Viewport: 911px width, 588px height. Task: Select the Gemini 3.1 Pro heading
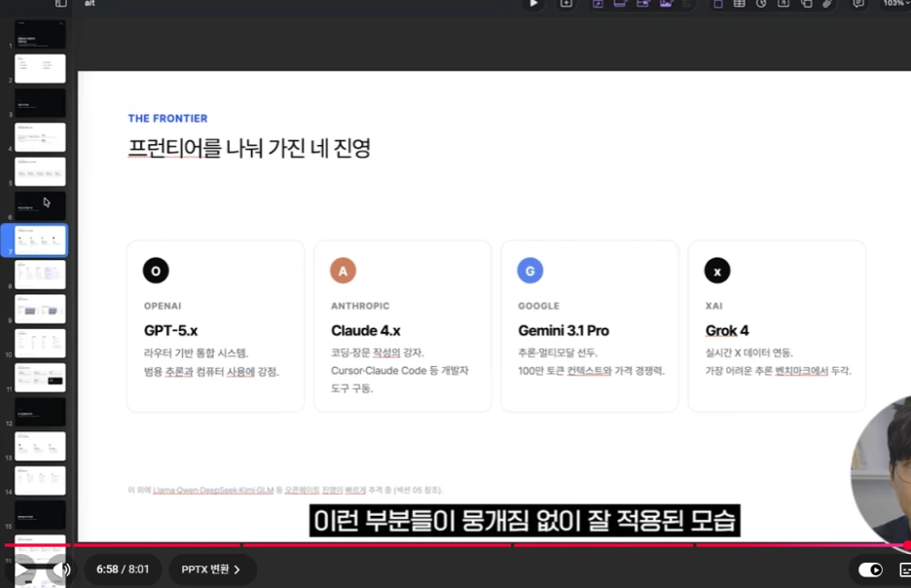564,331
